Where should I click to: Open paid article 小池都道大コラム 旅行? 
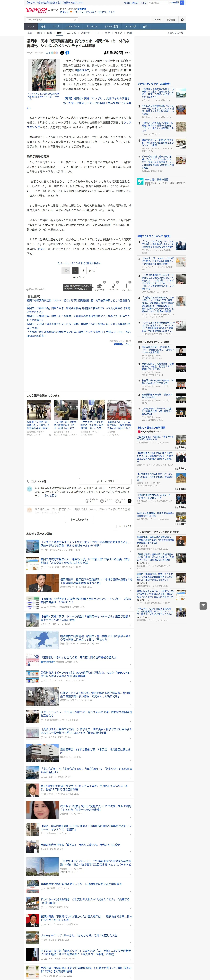155,477
